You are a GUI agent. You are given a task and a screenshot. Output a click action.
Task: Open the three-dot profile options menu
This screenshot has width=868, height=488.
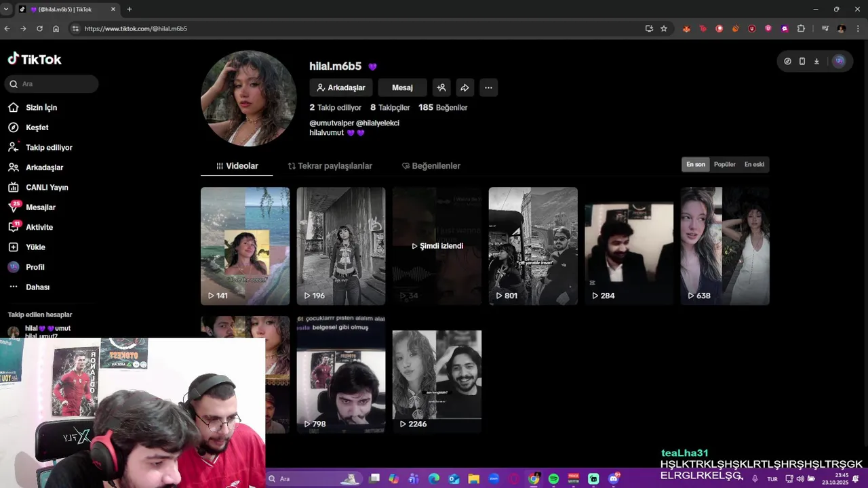(488, 87)
